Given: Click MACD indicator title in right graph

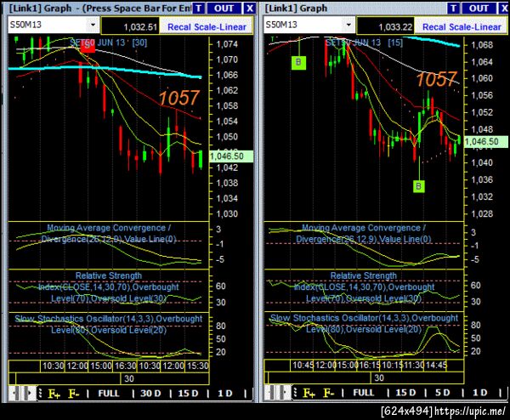Looking at the screenshot, I should pyautogui.click(x=364, y=234).
